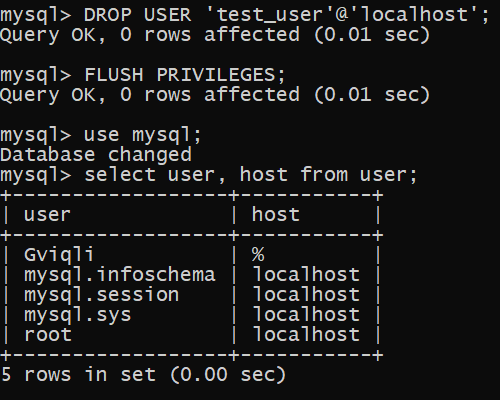Click localhost host value for root

pos(306,334)
